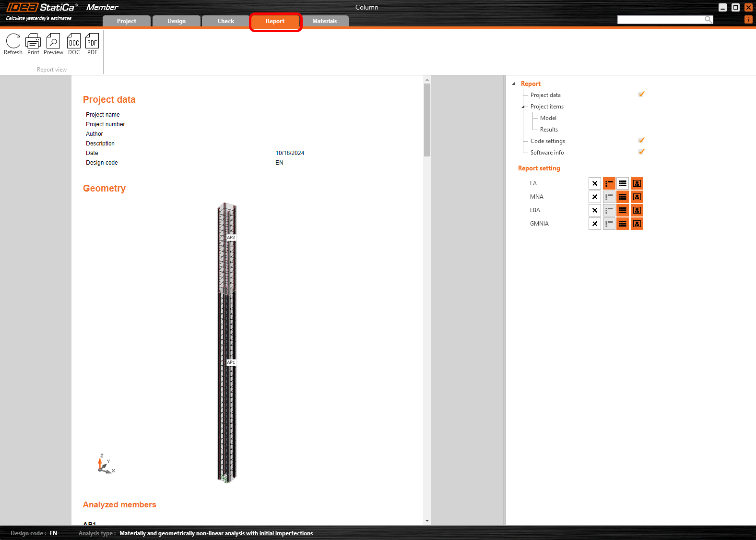Click the GMNIA label in Report setting
Image resolution: width=756 pixels, height=540 pixels.
coord(539,224)
